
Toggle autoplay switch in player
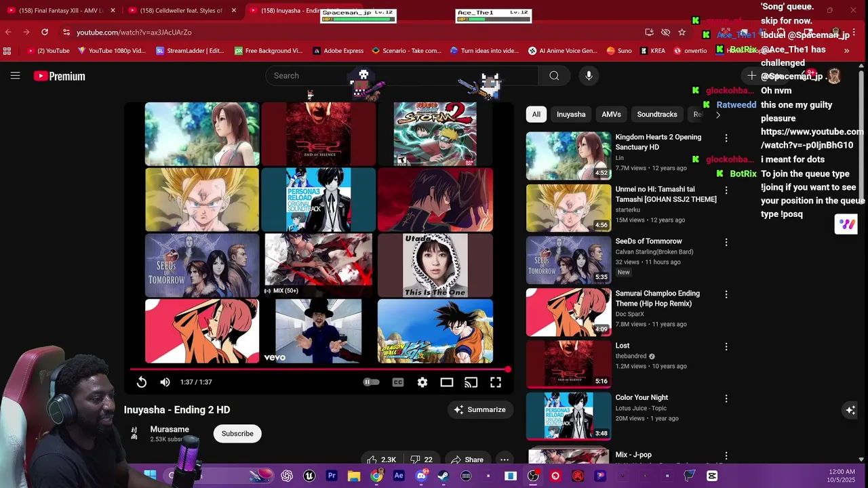371,382
